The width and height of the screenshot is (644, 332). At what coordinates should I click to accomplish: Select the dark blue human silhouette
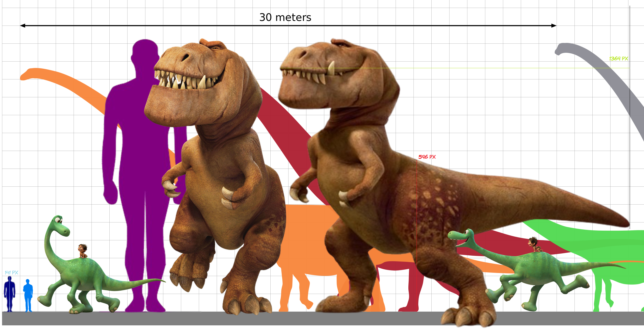point(9,294)
